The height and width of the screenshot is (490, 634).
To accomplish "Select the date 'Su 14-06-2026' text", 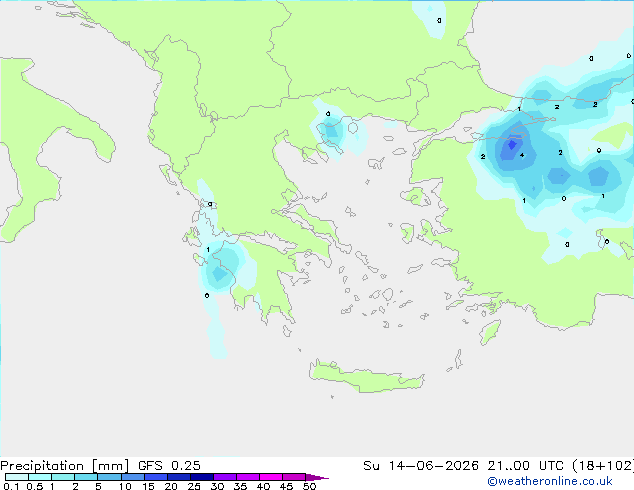I will (421, 466).
